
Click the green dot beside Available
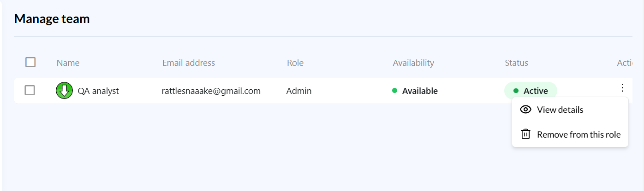[394, 91]
